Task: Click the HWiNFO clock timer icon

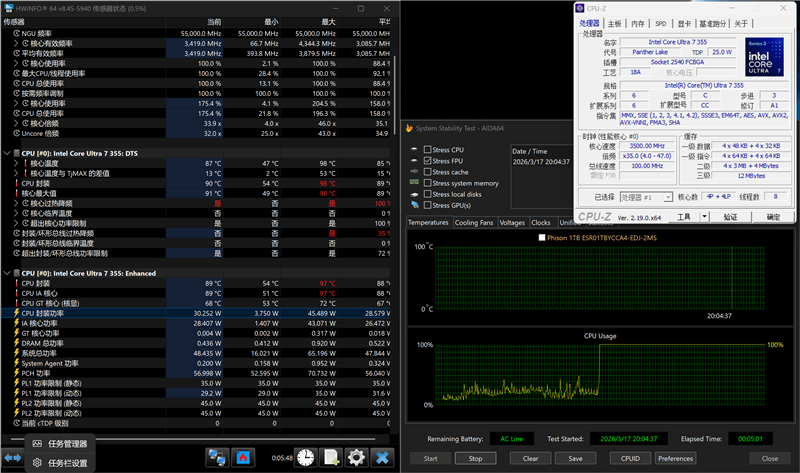Action: click(x=305, y=457)
